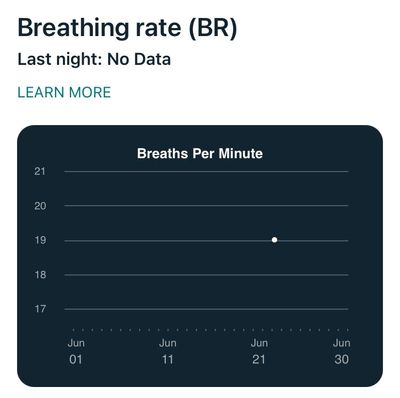Viewport: 400px width, 398px height.
Task: Select the Jun 01 date label
Action: coord(76,351)
